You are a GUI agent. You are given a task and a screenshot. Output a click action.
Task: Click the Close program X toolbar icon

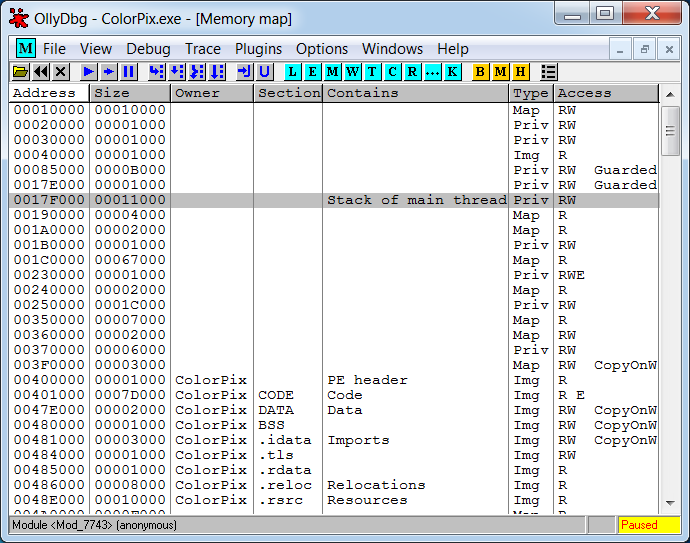pos(61,72)
